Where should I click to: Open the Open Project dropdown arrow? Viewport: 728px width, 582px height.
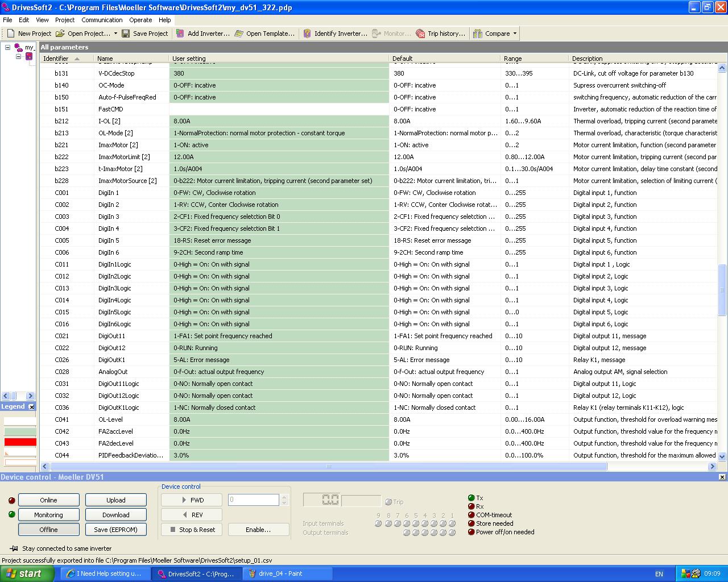(115, 34)
